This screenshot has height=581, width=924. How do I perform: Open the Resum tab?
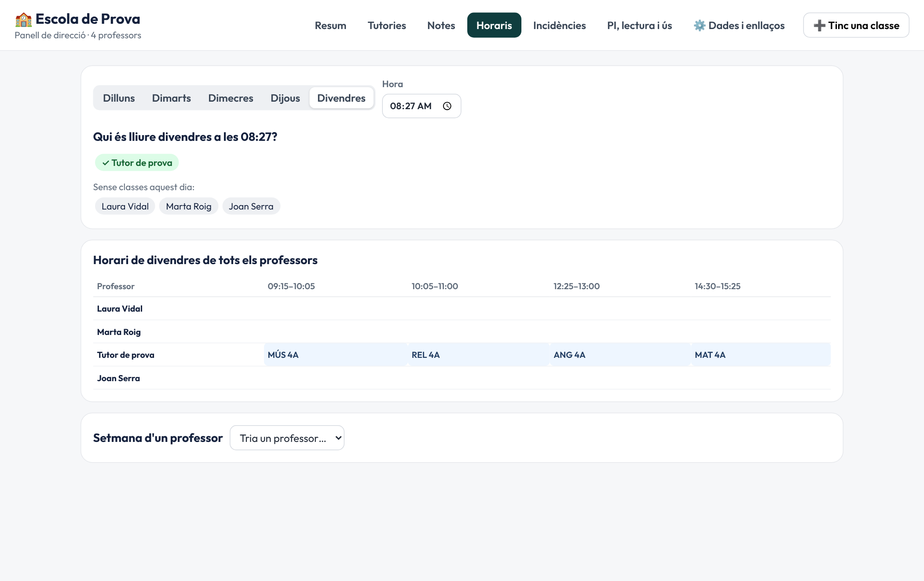330,26
